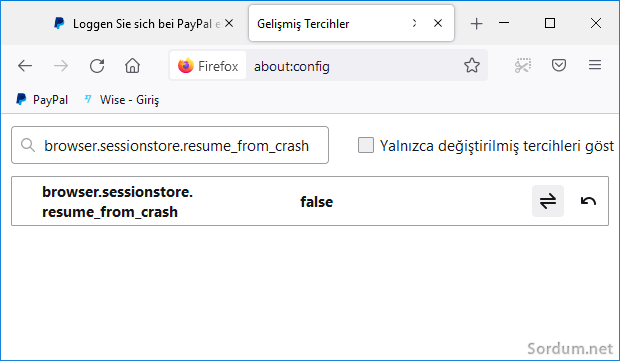Image resolution: width=620 pixels, height=361 pixels.
Task: Reload the about:config page
Action: pyautogui.click(x=97, y=66)
